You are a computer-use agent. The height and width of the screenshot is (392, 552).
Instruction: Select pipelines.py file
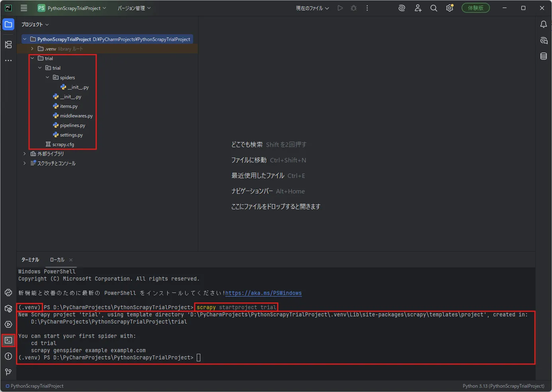click(69, 125)
